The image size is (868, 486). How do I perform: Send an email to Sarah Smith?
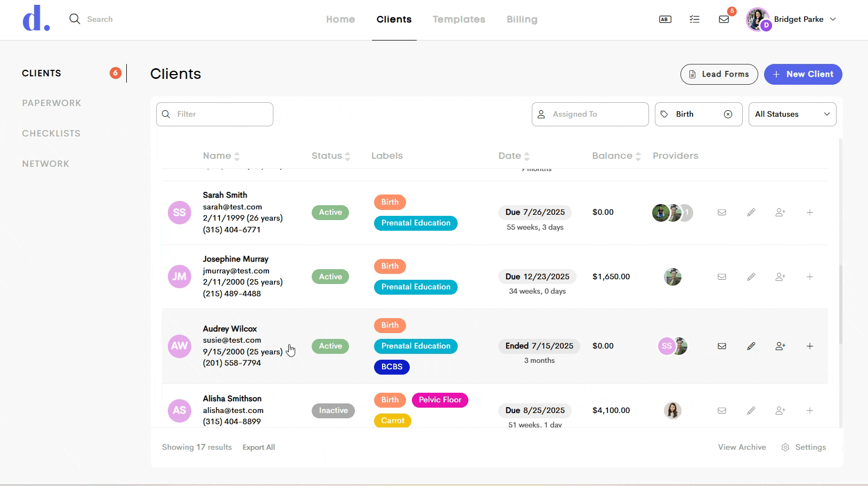722,212
